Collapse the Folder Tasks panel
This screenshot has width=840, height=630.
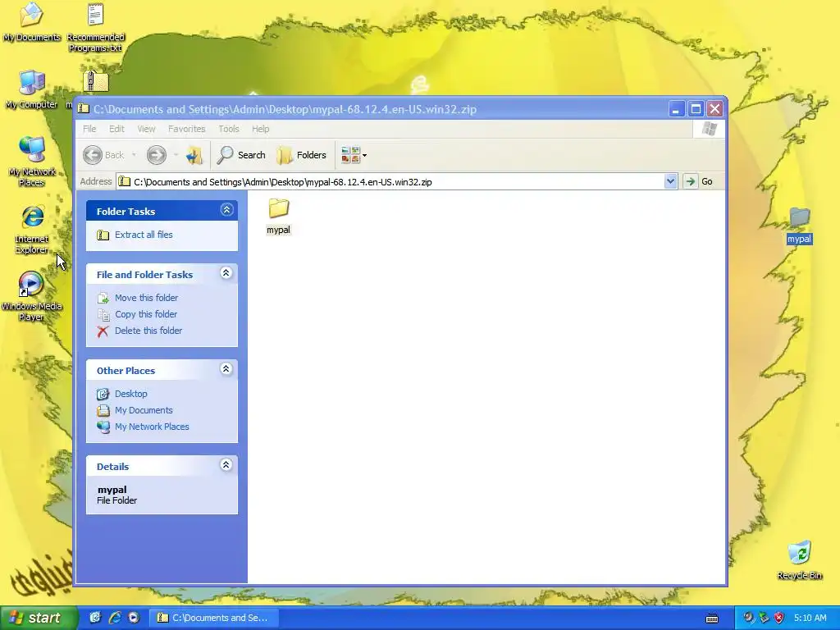226,210
